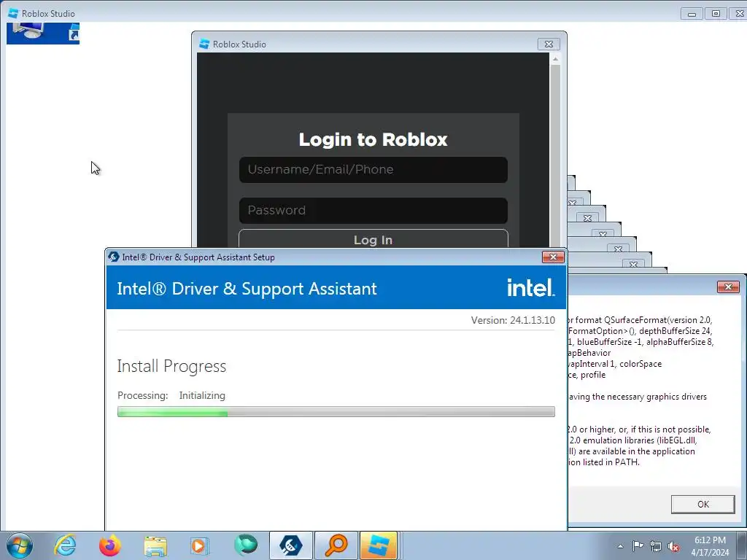This screenshot has height=560, width=747.
Task: Click the Intel setup title bar icon
Action: click(x=113, y=257)
